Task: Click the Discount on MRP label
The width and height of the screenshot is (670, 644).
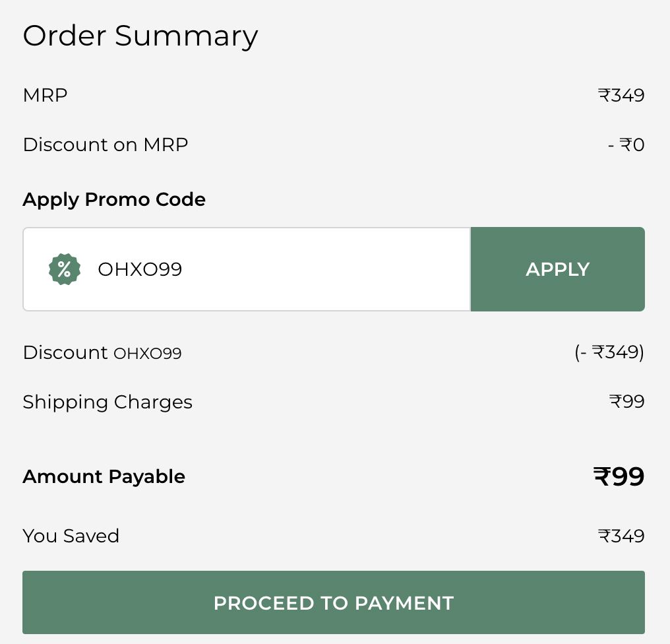Action: coord(106,145)
